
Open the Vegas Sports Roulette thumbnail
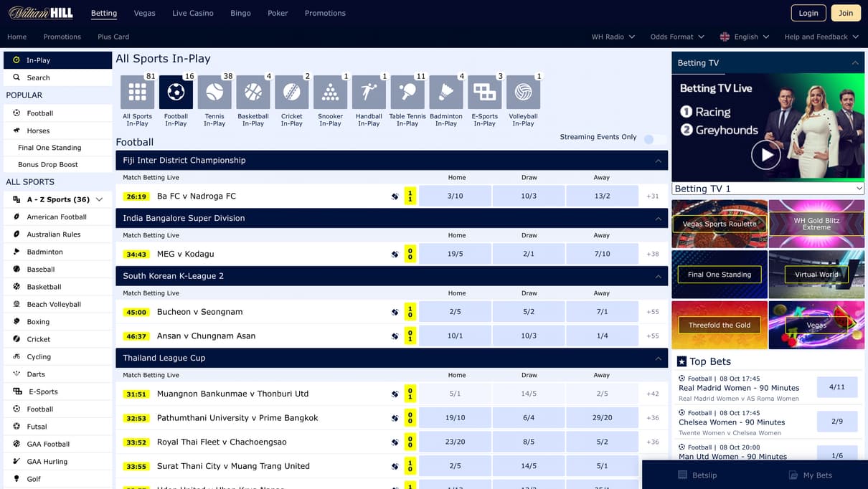click(720, 224)
